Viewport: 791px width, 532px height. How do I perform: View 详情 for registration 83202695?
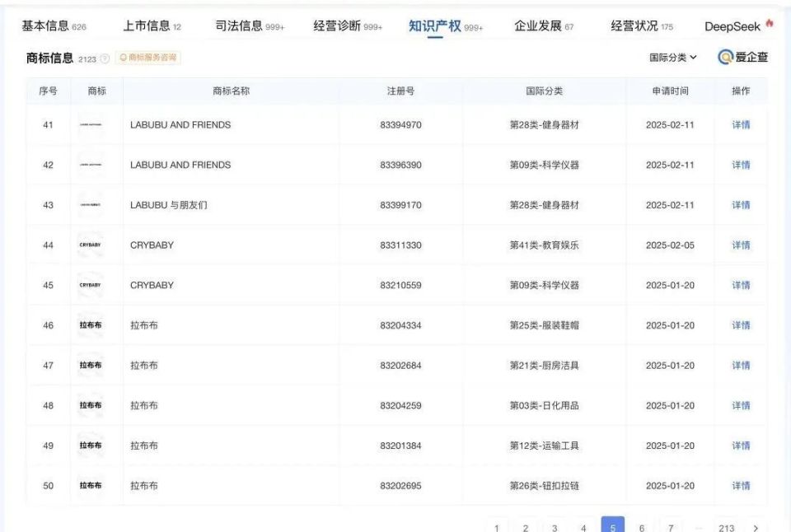pos(741,486)
